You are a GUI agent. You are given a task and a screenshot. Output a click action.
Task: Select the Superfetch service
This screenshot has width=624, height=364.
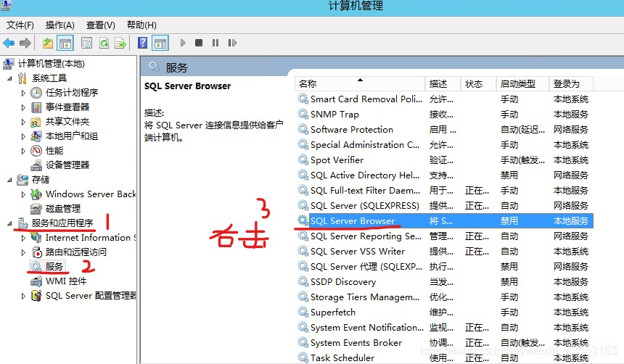[333, 313]
